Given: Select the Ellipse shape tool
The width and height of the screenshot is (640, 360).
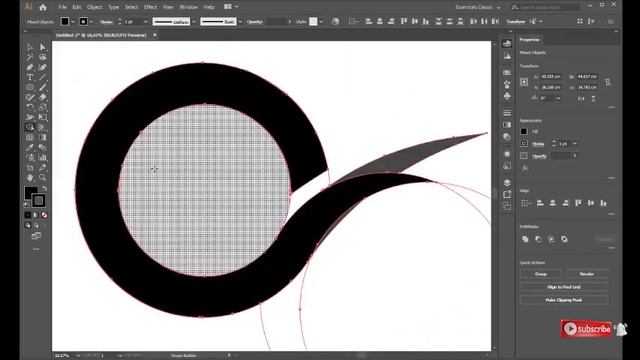Looking at the screenshot, I should coord(30,87).
